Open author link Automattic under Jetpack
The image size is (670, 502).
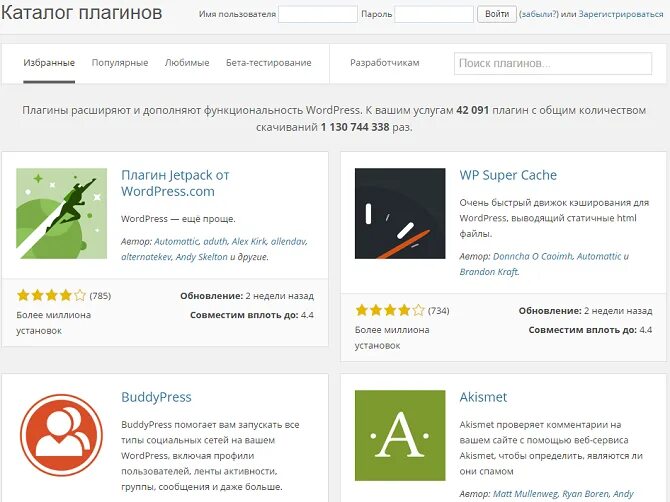click(176, 241)
